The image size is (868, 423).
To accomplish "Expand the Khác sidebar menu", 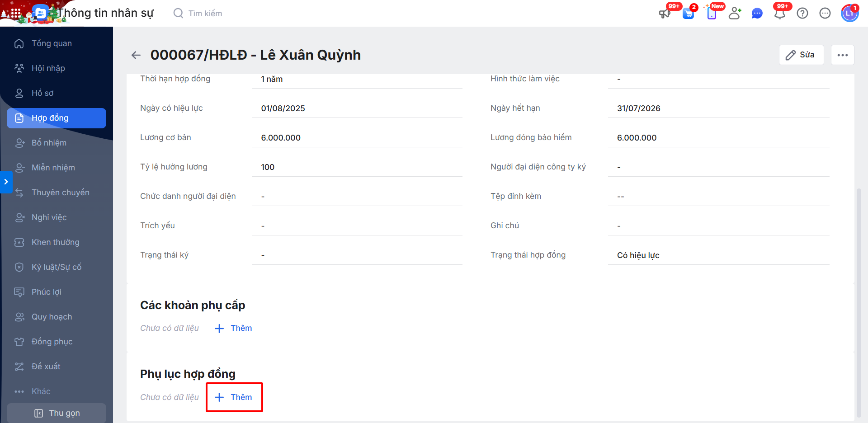I will 41,391.
